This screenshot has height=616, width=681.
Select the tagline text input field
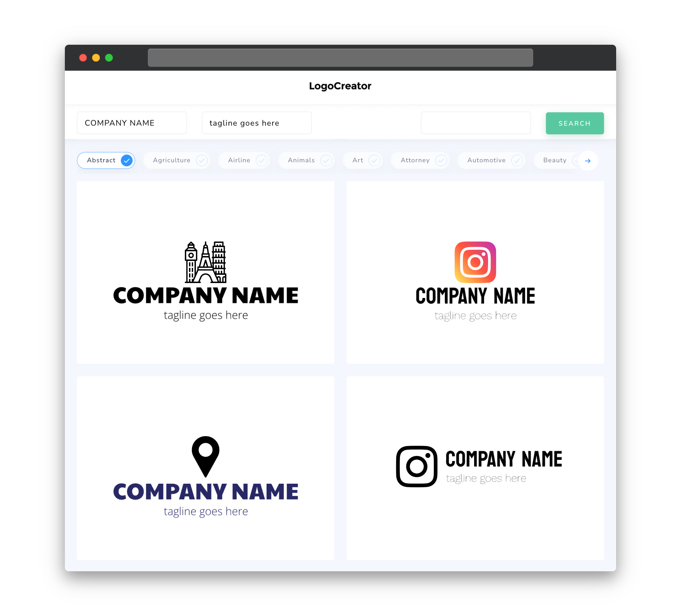(x=257, y=123)
